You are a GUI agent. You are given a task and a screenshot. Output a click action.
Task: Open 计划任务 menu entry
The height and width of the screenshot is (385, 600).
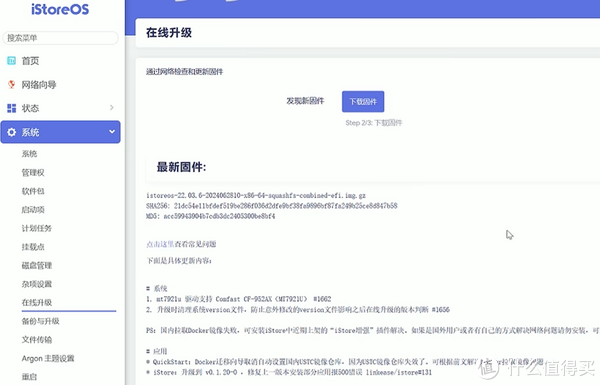(x=37, y=228)
